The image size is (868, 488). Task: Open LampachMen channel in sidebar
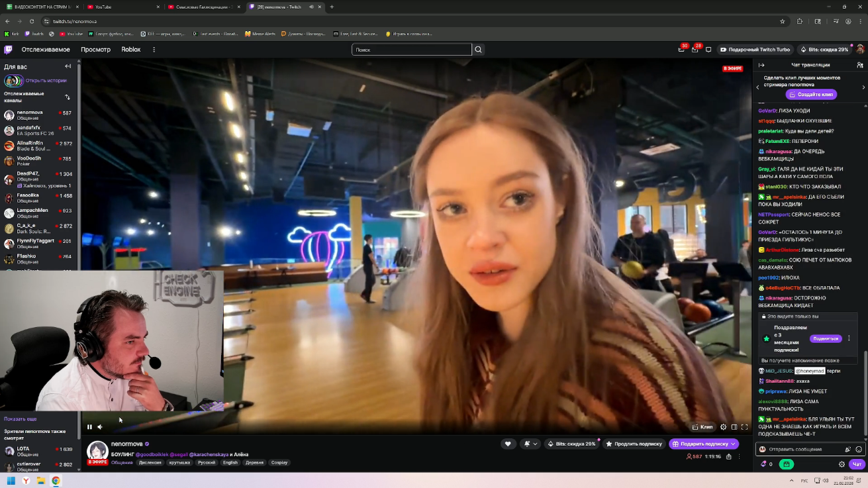tap(40, 213)
